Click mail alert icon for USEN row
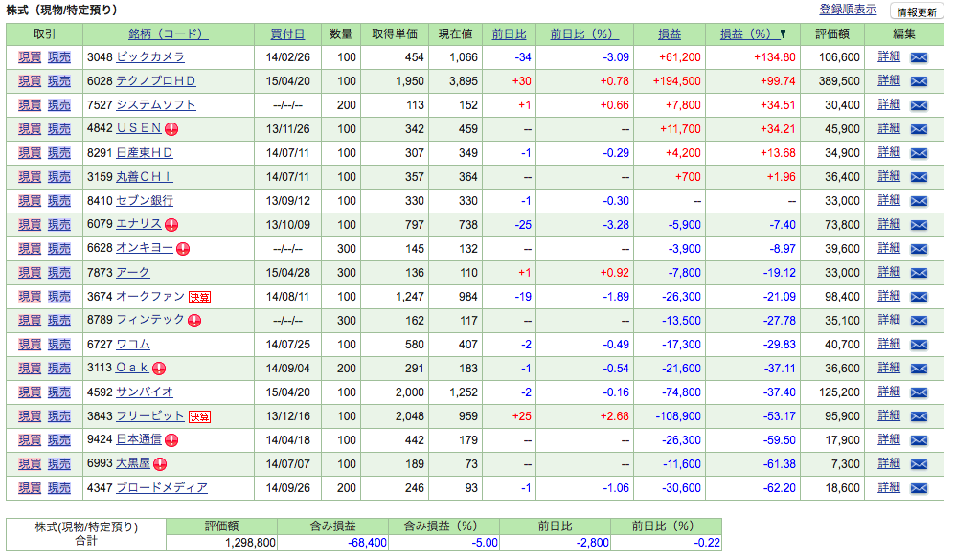Screen dimensions: 955x560 click(x=919, y=129)
